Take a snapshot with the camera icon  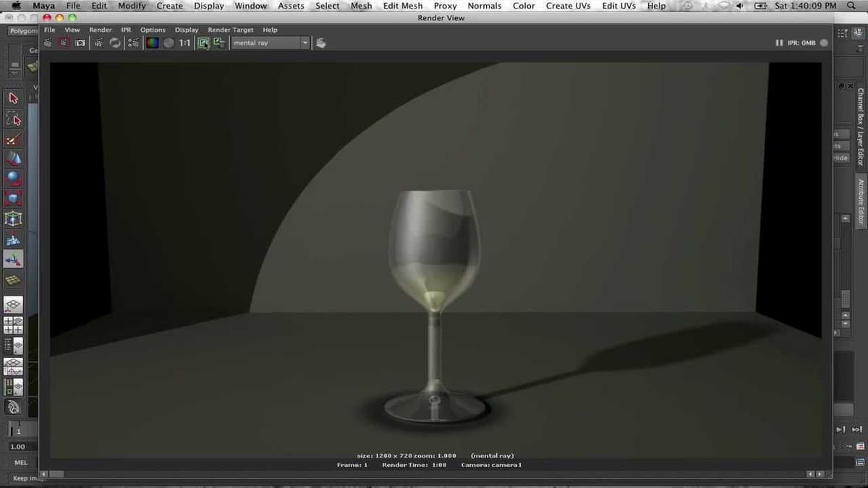click(80, 43)
